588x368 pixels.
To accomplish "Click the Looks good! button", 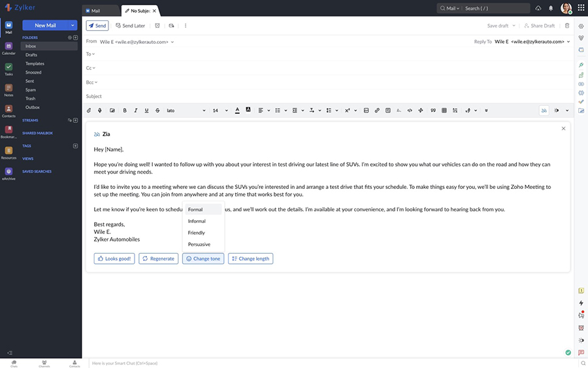I will [x=114, y=258].
